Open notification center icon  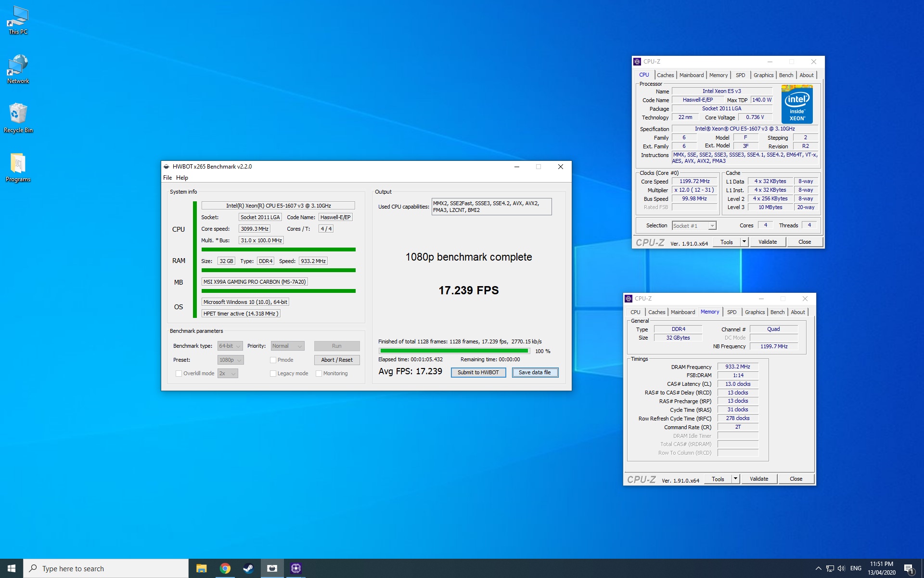[909, 569]
